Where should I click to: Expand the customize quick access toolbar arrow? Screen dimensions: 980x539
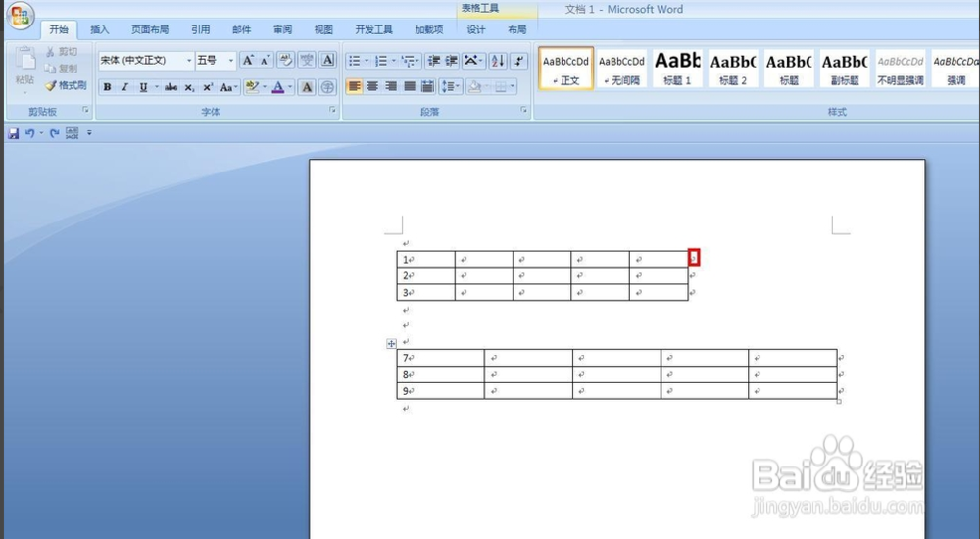tap(89, 133)
